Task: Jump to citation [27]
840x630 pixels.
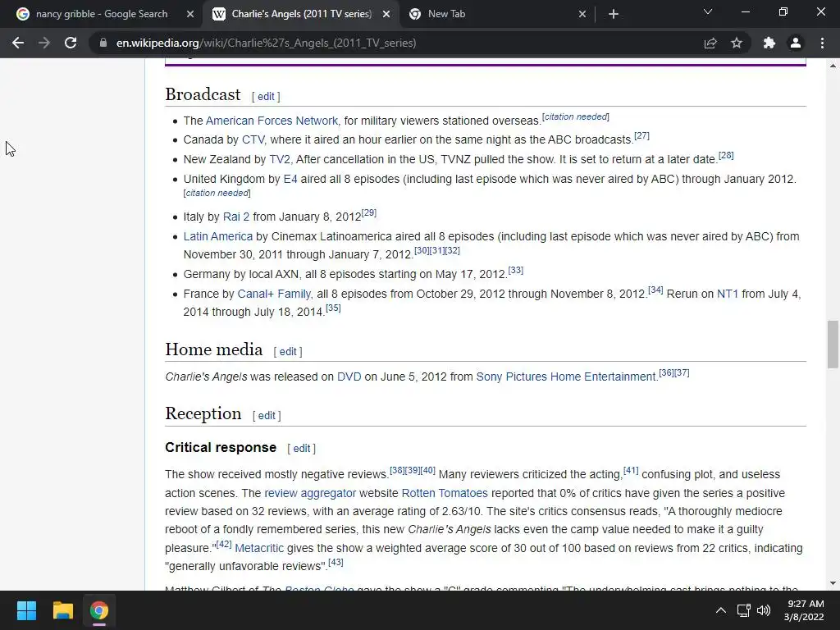Action: tap(641, 135)
